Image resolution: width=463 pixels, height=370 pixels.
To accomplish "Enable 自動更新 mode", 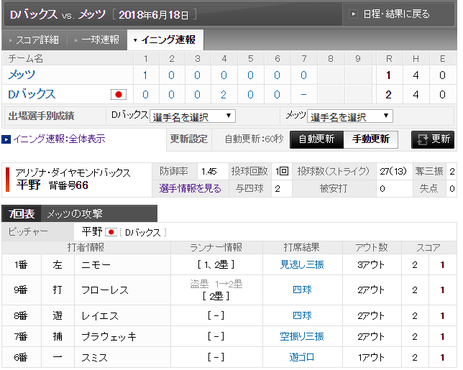I will coord(317,139).
